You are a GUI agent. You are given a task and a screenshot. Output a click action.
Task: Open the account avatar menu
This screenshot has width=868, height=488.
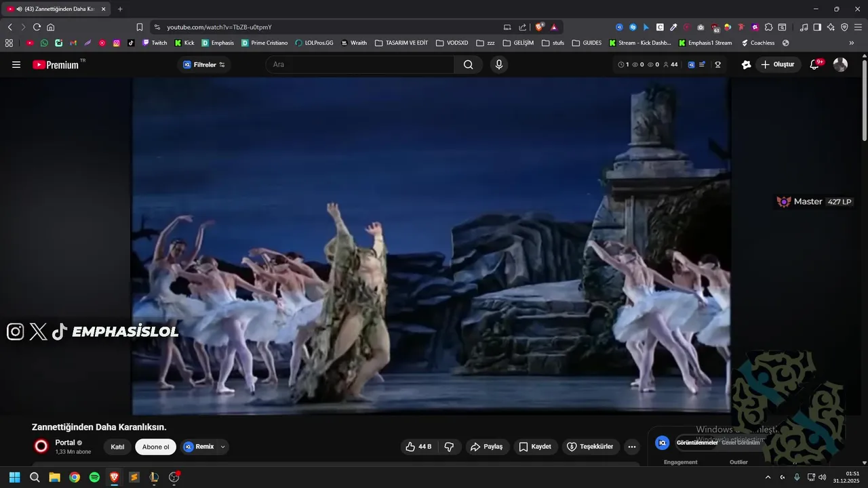coord(840,64)
